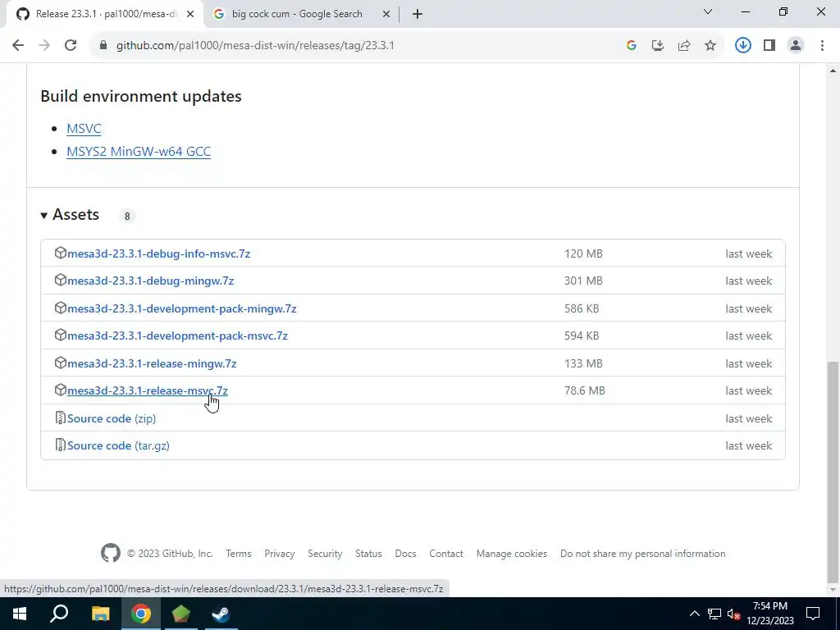This screenshot has height=630, width=840.
Task: Open Security footer link
Action: (325, 554)
